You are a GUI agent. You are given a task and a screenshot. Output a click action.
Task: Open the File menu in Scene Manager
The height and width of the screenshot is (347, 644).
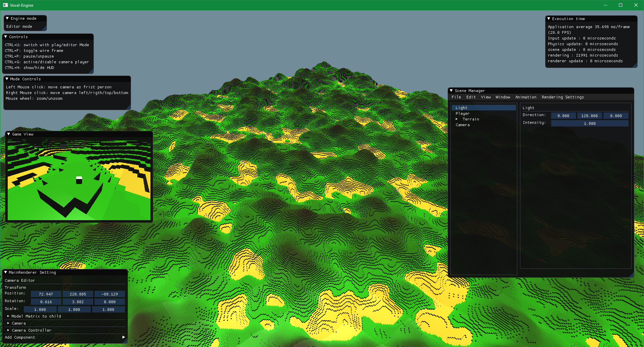456,97
